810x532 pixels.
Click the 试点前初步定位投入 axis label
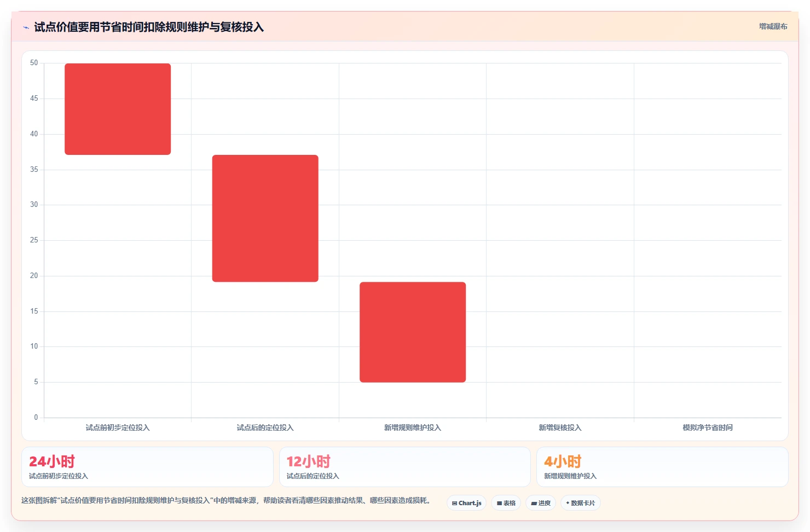point(118,427)
